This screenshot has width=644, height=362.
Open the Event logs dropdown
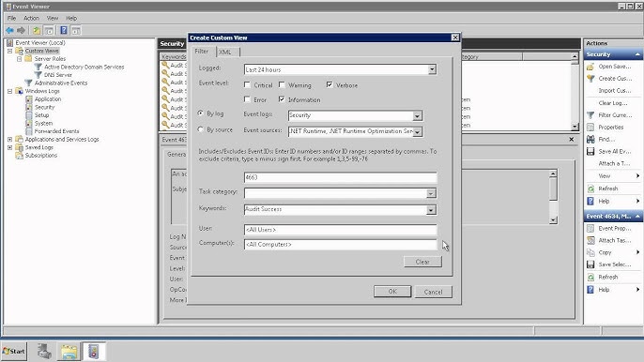(x=417, y=115)
